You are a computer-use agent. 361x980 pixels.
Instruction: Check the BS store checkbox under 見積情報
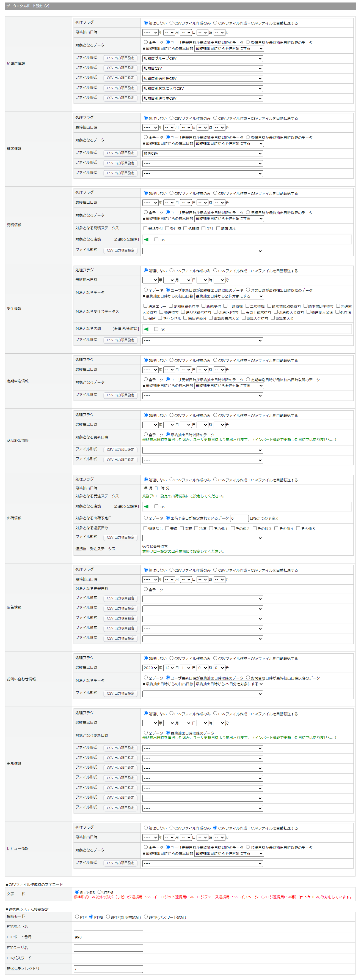click(156, 240)
